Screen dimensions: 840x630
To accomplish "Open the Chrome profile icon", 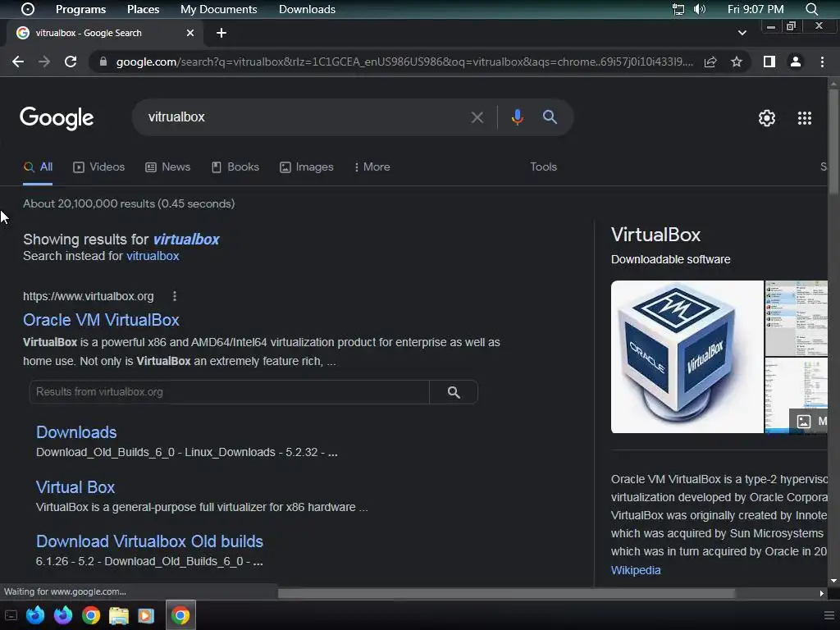I will click(x=796, y=62).
